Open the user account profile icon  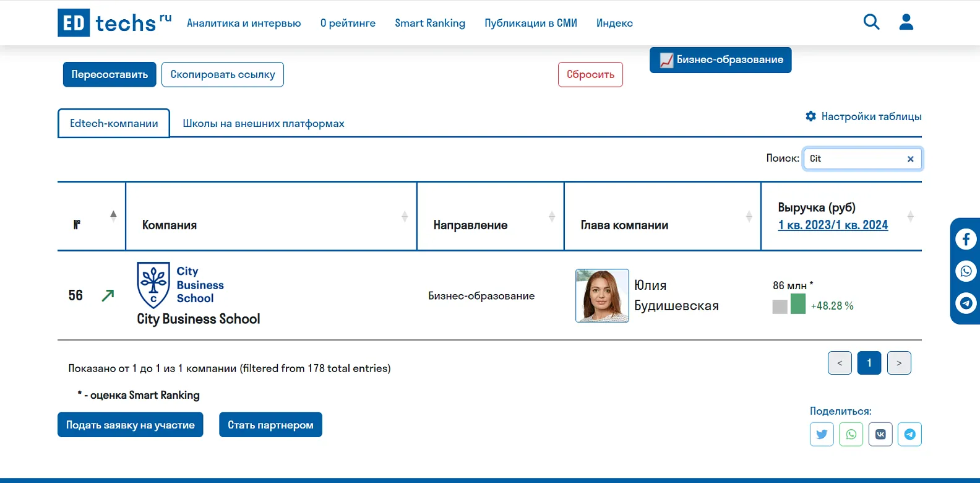point(906,22)
